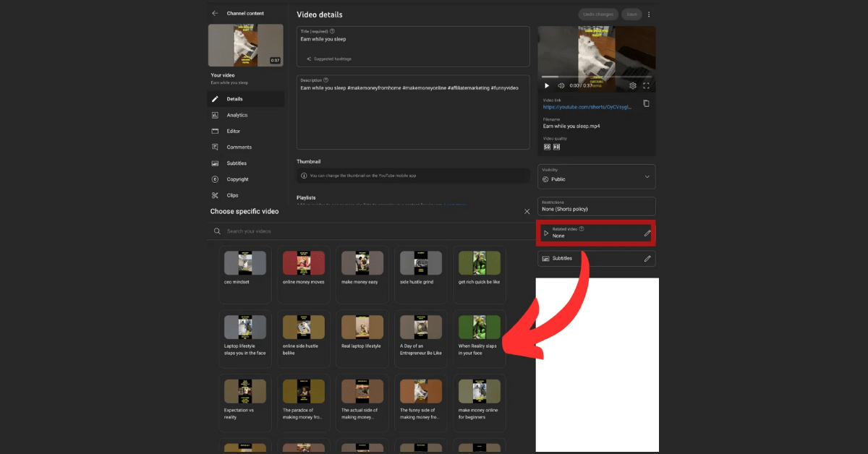Open the three-dot options menu beside Save
The width and height of the screenshot is (868, 454).
pyautogui.click(x=649, y=14)
